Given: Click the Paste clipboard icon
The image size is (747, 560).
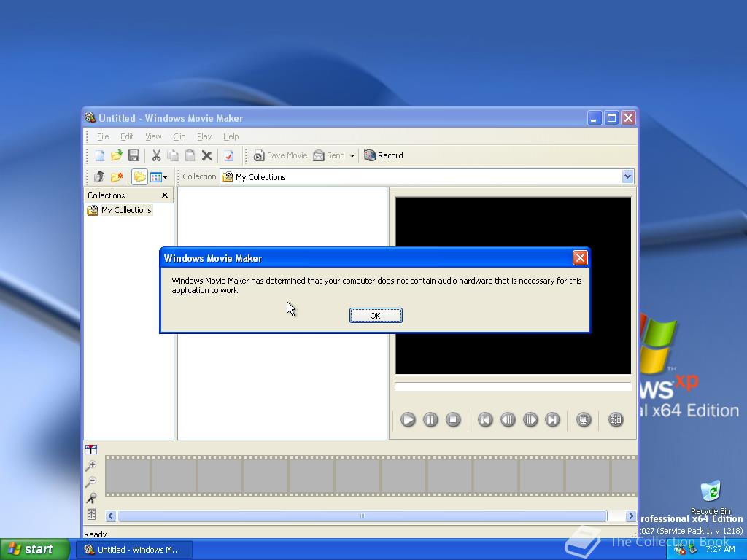Looking at the screenshot, I should pos(190,155).
